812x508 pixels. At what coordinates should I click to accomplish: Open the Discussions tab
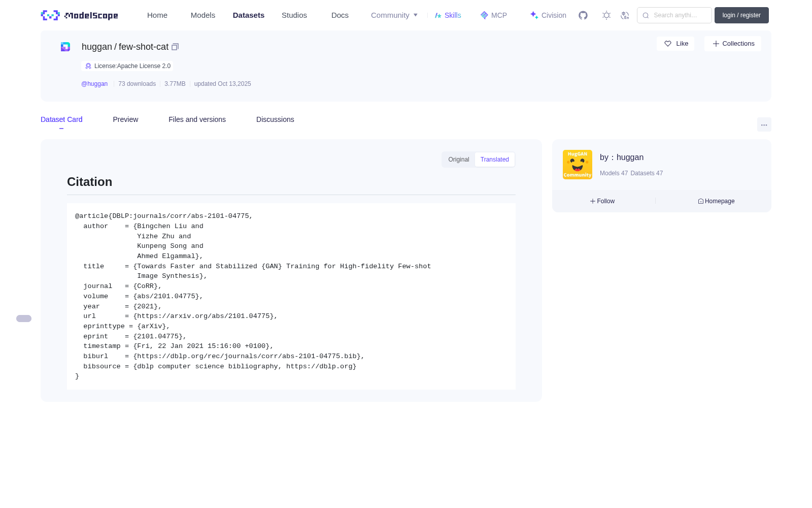click(275, 119)
